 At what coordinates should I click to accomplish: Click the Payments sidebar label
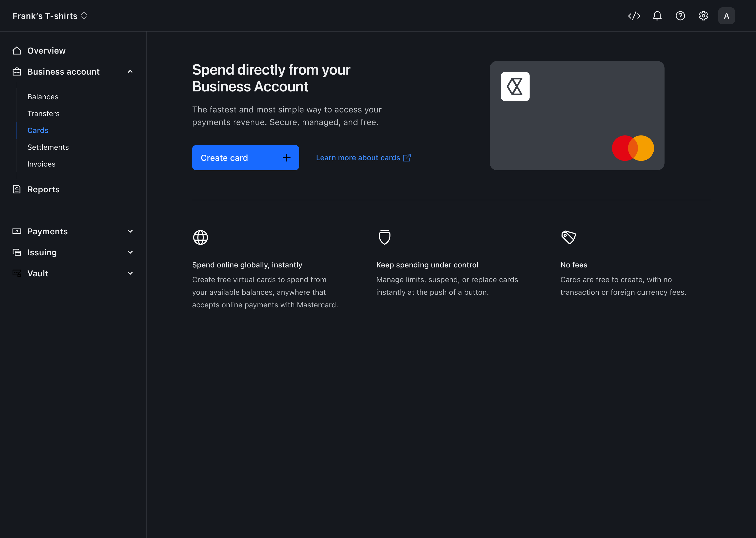[x=47, y=231]
